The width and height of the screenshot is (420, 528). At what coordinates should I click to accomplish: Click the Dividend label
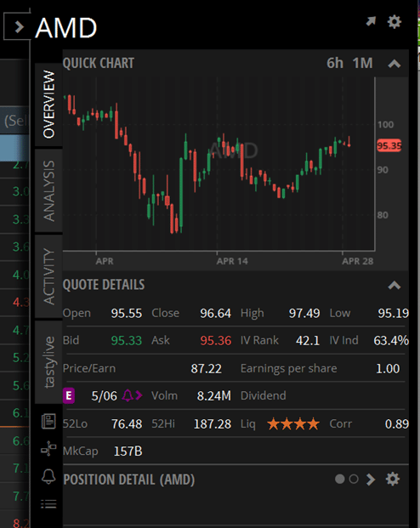[263, 395]
